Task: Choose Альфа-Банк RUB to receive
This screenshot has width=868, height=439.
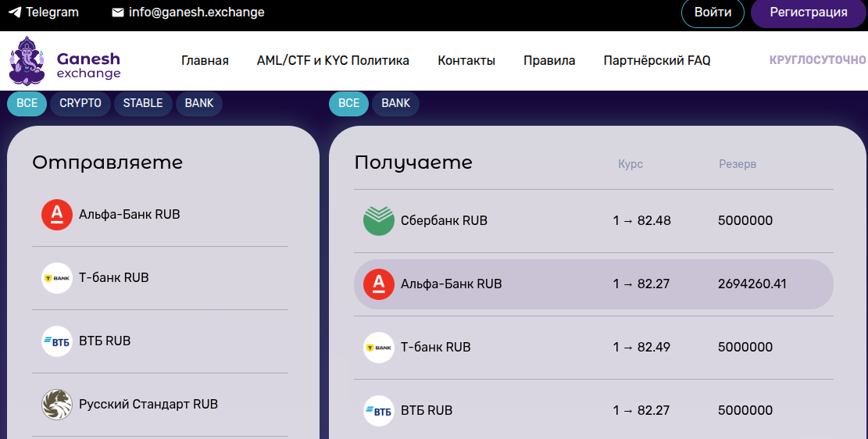Action: click(x=594, y=284)
